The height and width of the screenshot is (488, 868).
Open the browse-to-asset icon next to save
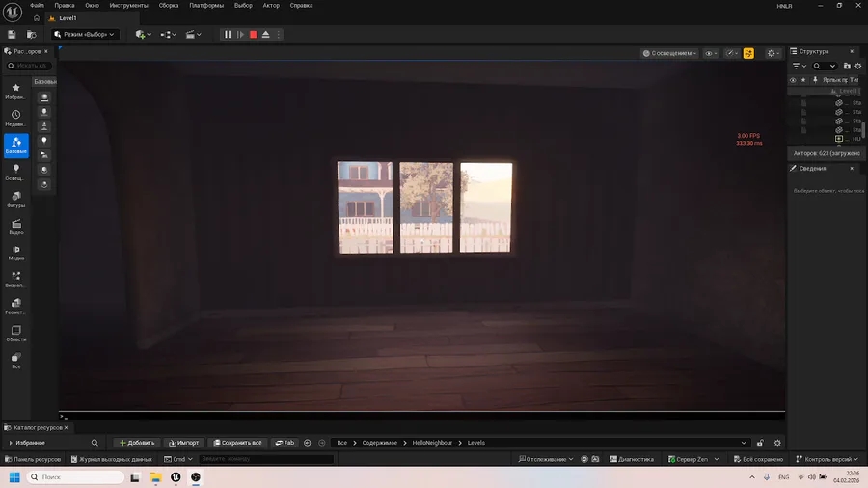point(32,35)
